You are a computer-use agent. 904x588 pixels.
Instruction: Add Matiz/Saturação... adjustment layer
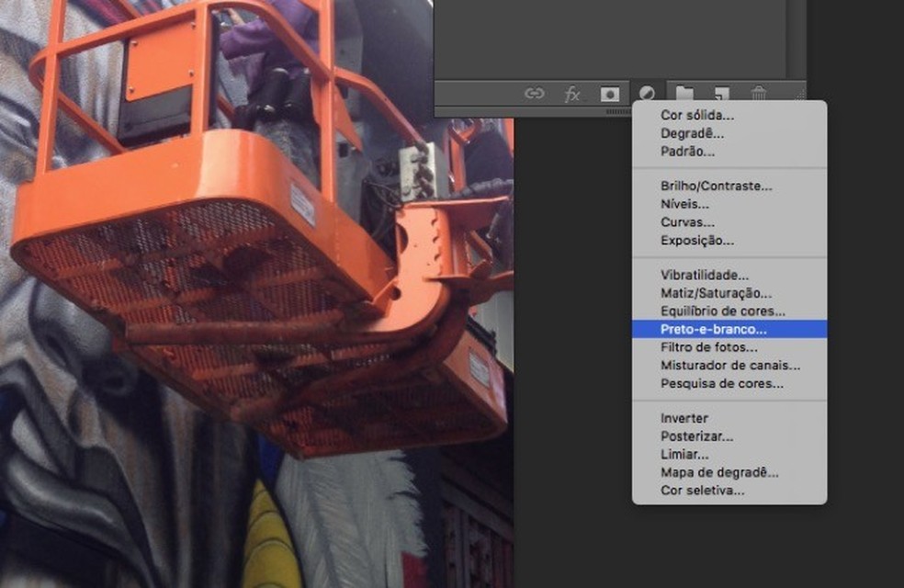[729, 293]
